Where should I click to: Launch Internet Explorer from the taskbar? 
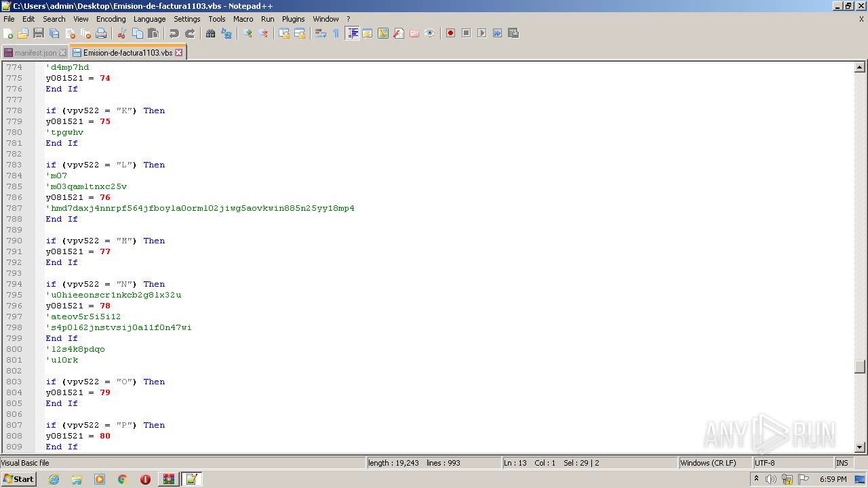[x=54, y=479]
